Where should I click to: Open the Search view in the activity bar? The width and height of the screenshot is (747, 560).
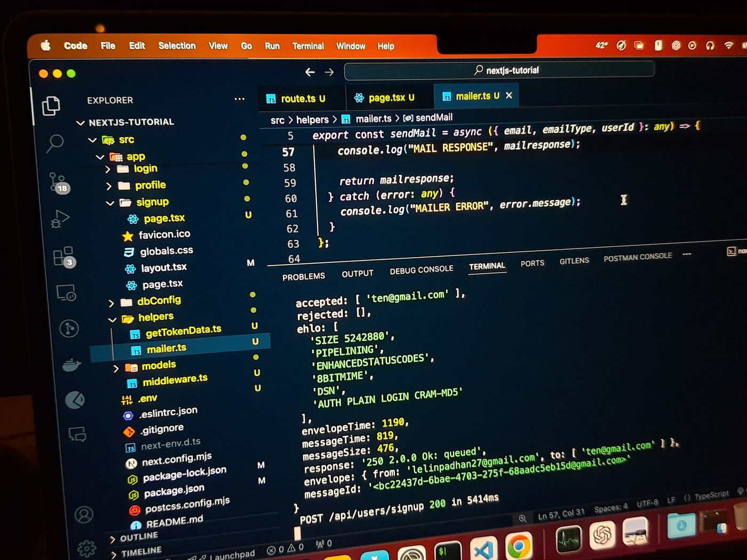pos(55,143)
